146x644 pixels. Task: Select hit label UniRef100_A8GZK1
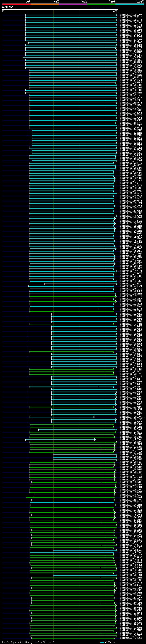[131, 369]
